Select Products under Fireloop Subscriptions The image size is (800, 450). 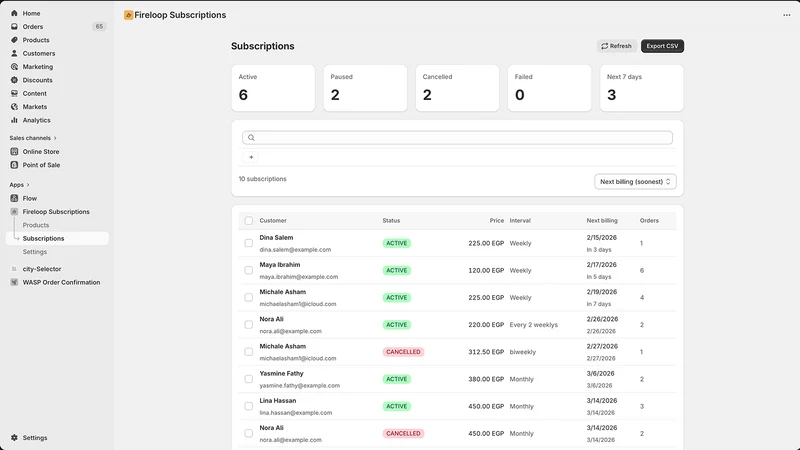(36, 225)
